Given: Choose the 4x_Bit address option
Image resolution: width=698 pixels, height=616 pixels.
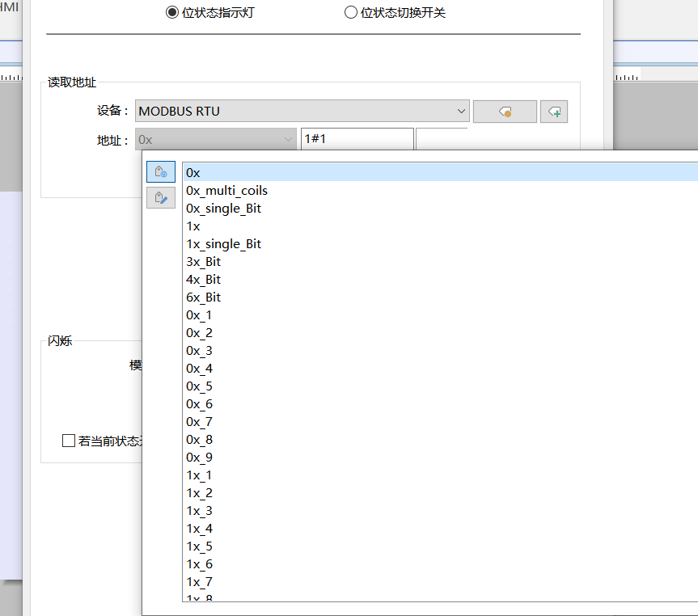Looking at the screenshot, I should pos(203,280).
